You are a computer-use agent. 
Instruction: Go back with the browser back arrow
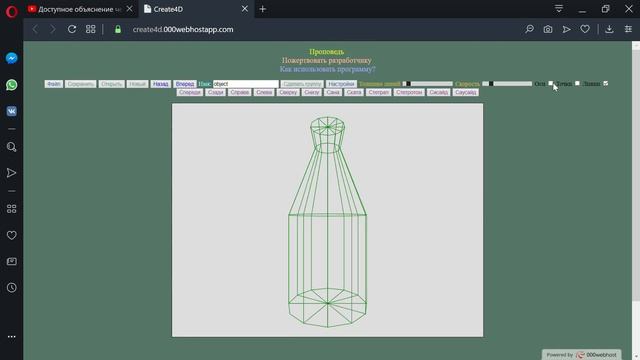point(35,29)
